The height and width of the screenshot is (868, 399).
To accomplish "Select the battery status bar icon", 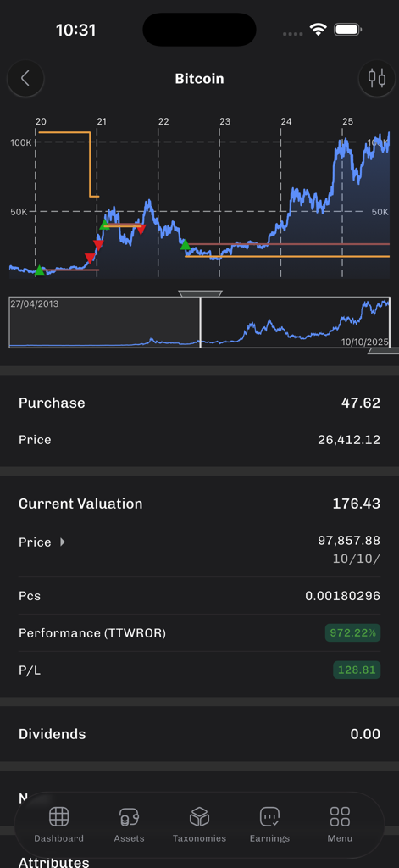I will tap(348, 30).
